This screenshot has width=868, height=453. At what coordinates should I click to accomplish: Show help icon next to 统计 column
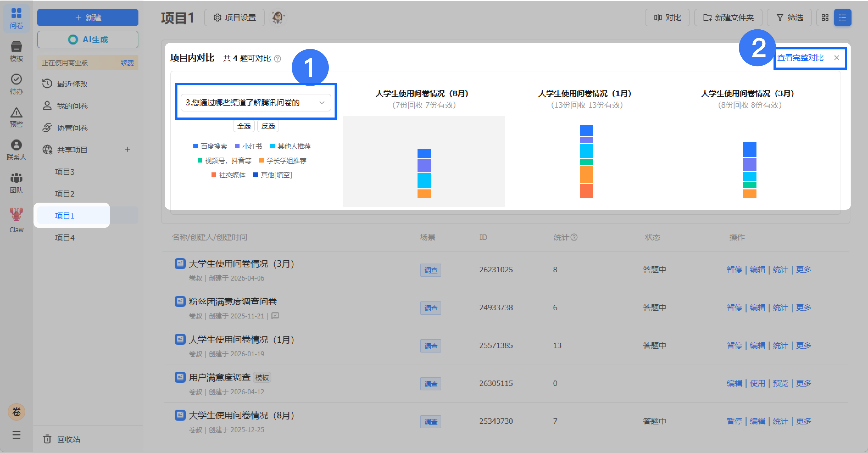[574, 237]
